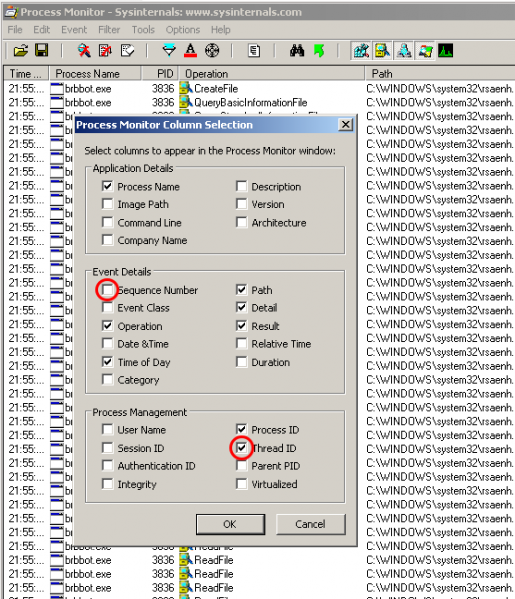Check the Relative Time checkbox
The height and width of the screenshot is (599, 515).
[241, 343]
